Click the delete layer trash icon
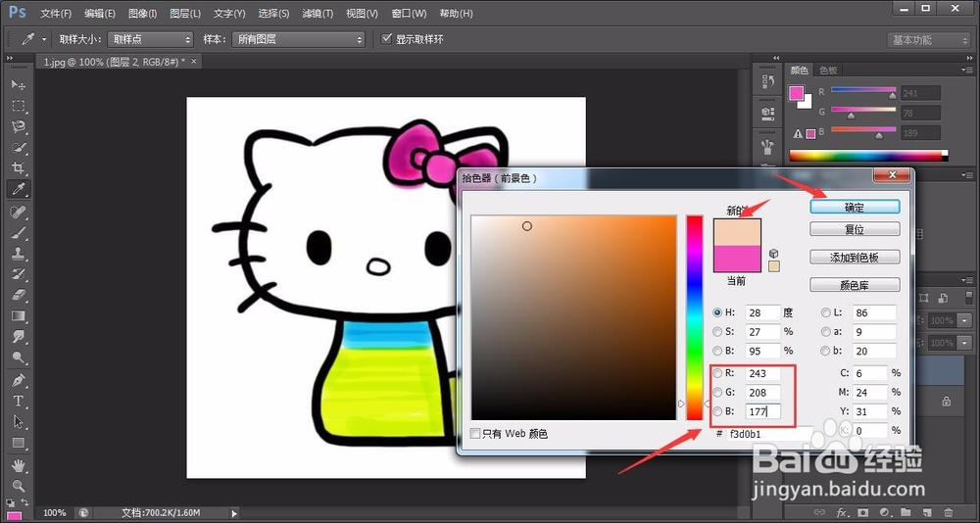980x523 pixels. click(949, 512)
